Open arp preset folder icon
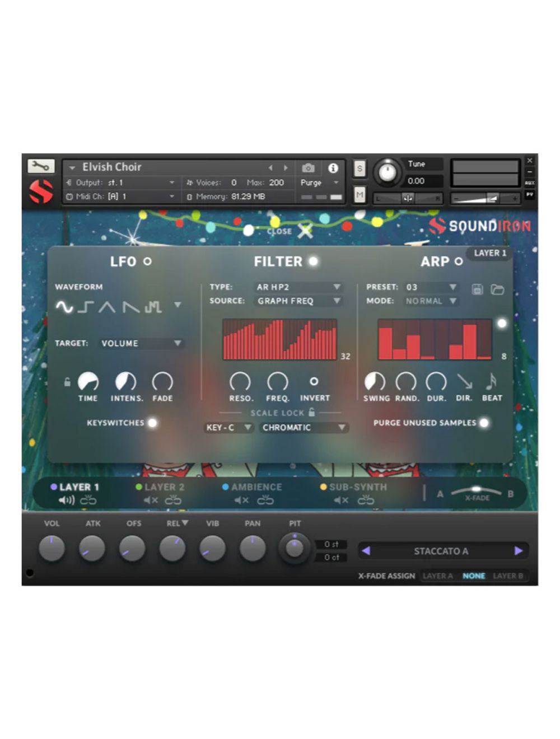This screenshot has height=739, width=560. click(497, 289)
